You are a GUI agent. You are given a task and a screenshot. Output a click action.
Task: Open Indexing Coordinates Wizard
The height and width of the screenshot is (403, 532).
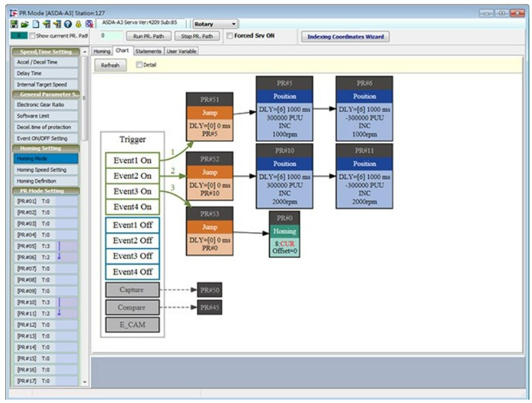[345, 37]
